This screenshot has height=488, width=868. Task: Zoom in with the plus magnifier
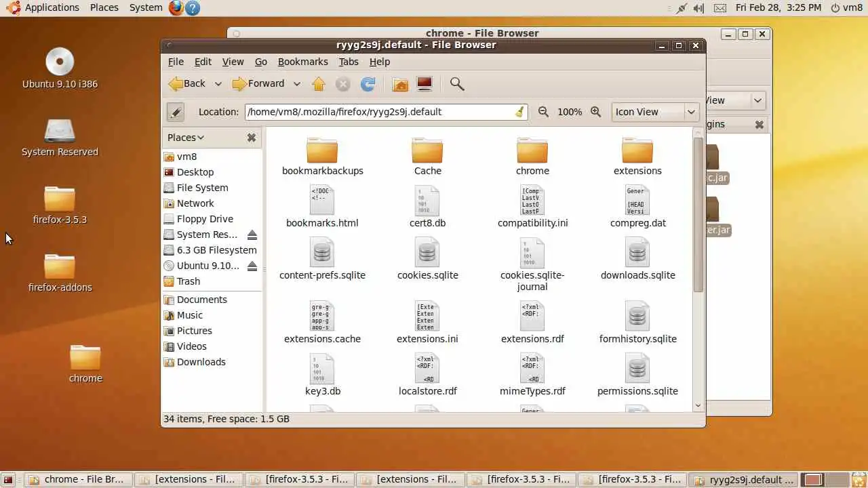point(596,112)
